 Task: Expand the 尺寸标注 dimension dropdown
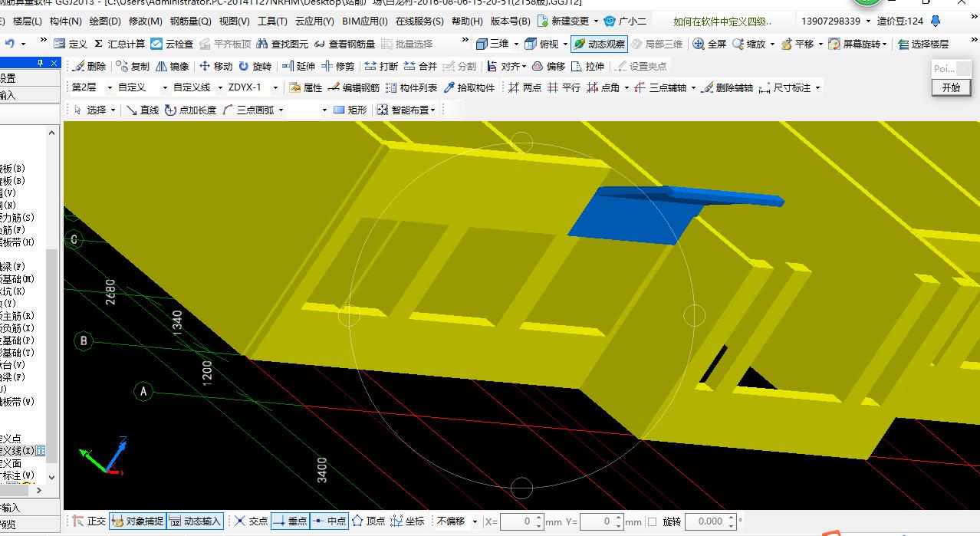pos(817,87)
